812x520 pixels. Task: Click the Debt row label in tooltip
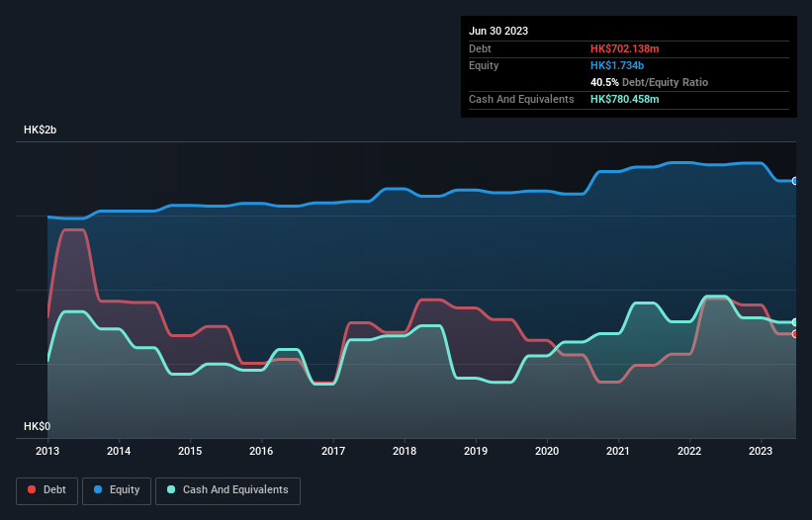[480, 48]
